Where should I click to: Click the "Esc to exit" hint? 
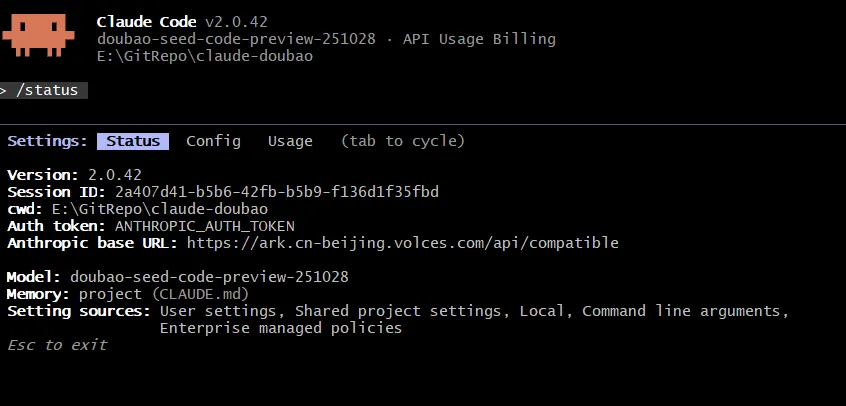point(57,345)
